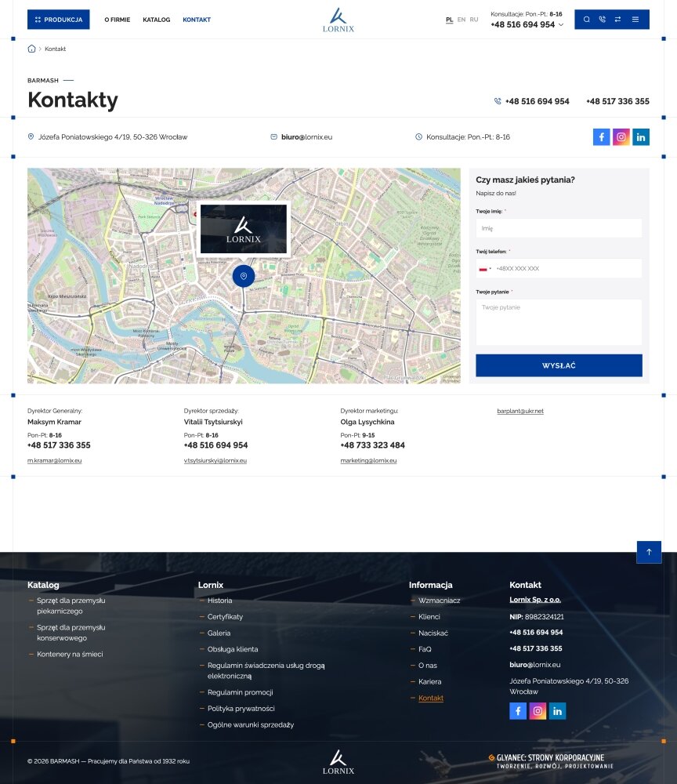This screenshot has height=784, width=677.
Task: Open Instagram icon beside the consultation hours
Action: click(621, 137)
